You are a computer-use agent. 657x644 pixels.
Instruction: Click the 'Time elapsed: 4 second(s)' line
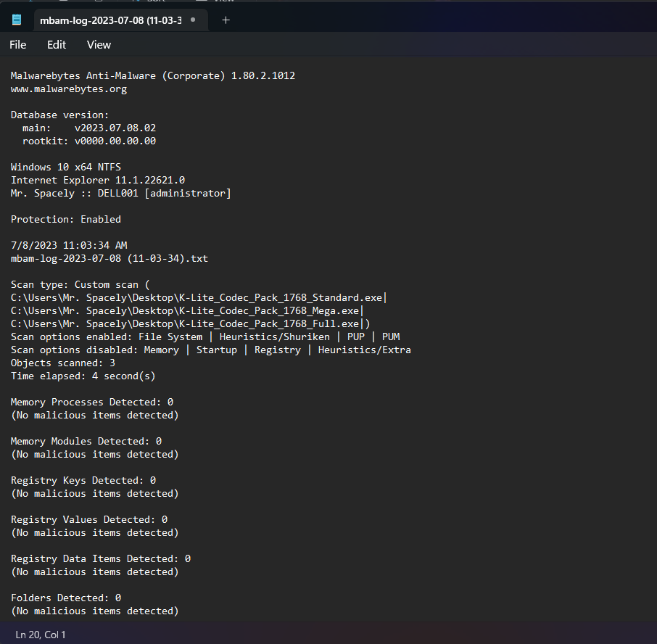pyautogui.click(x=83, y=376)
